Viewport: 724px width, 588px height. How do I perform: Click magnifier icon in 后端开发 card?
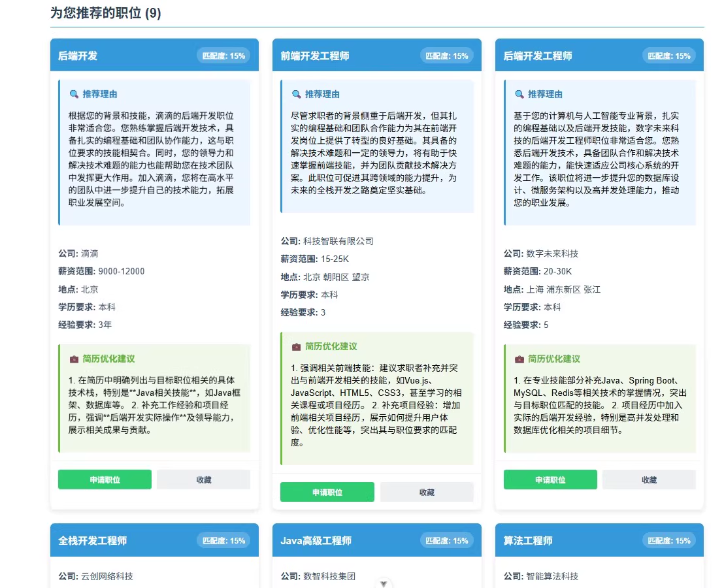coord(74,94)
